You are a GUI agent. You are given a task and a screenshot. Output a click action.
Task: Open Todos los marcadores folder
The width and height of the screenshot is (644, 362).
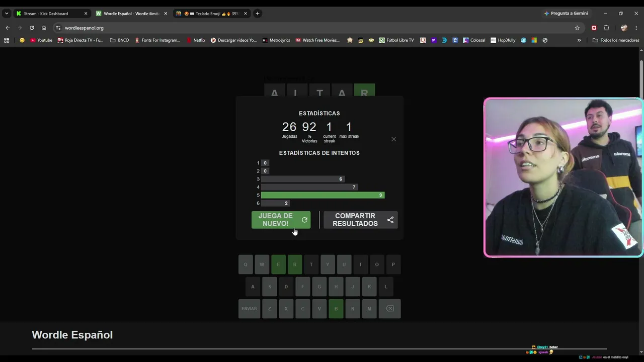click(616, 40)
